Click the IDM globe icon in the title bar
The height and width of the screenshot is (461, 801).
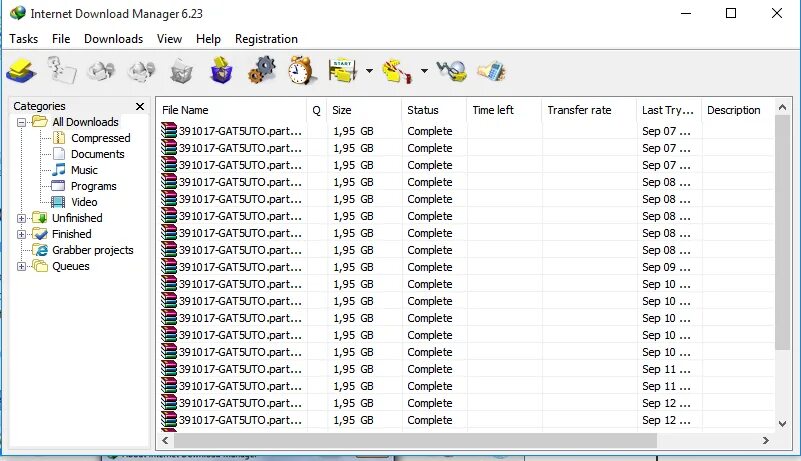tap(17, 13)
